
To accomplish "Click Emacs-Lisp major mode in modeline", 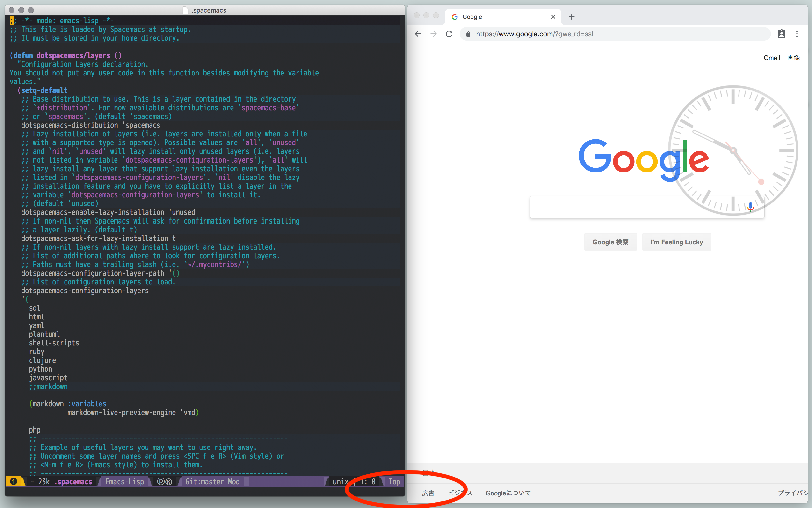I will pos(124,481).
